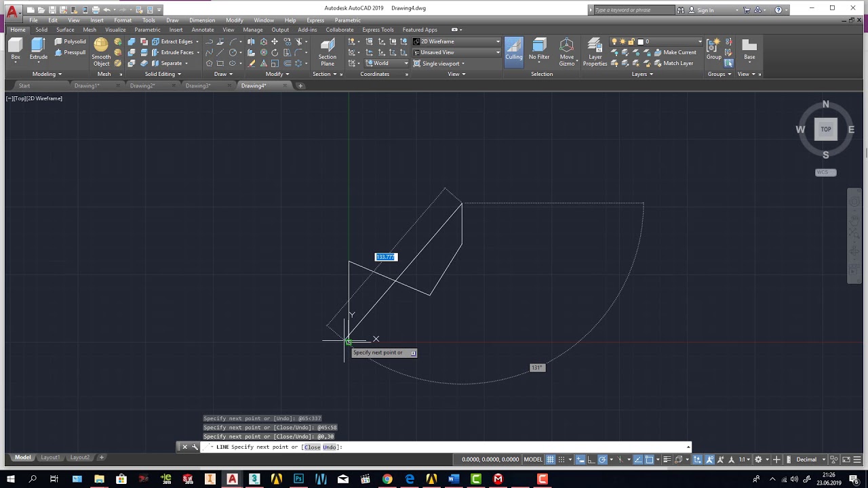Expand the Layers panel
Image resolution: width=868 pixels, height=488 pixels.
pos(642,74)
